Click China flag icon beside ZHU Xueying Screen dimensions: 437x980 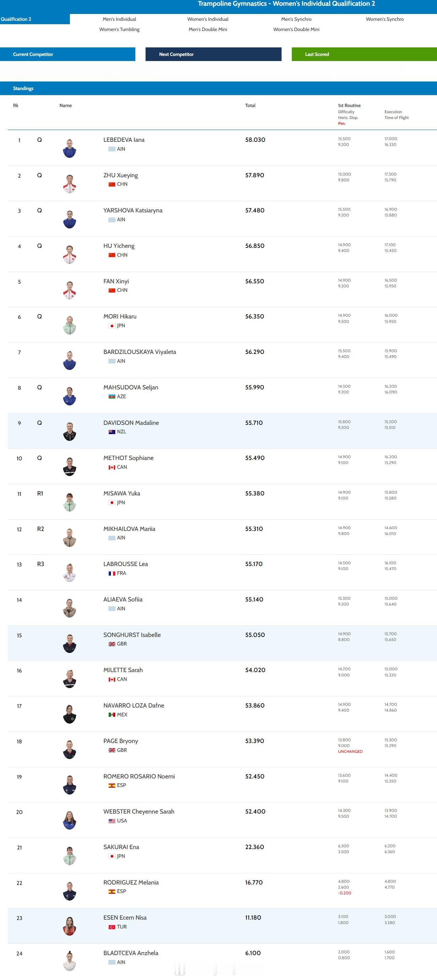pos(112,184)
